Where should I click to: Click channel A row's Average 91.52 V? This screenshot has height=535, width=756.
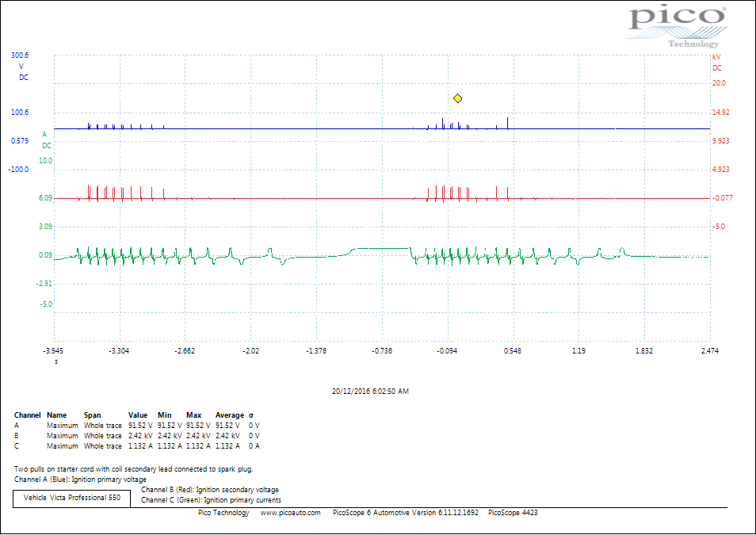[227, 426]
